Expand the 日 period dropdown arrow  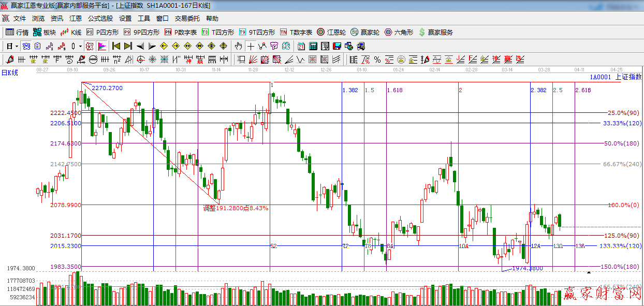click(x=17, y=46)
